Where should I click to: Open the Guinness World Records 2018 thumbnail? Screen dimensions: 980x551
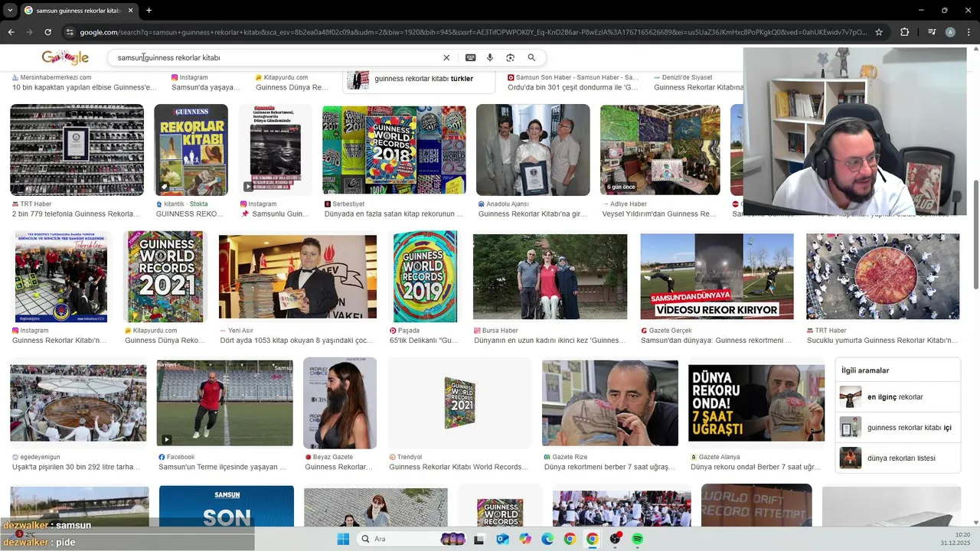point(394,150)
